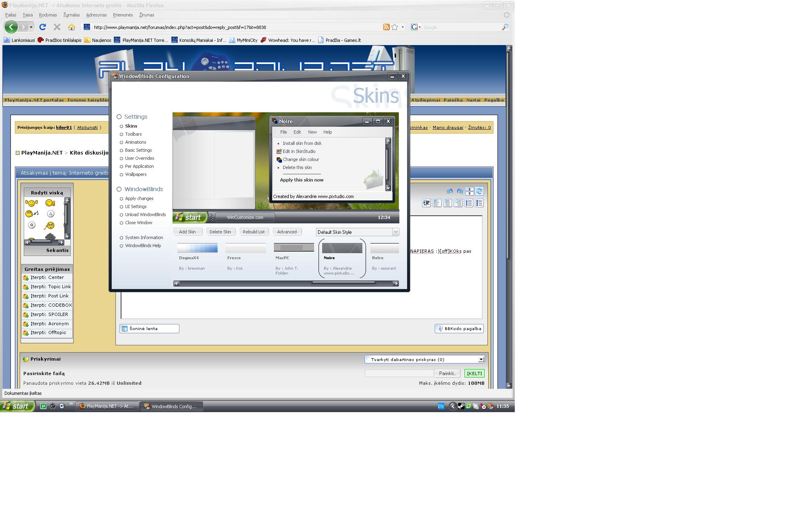
Task: Open File menu in Noire preview
Action: (284, 132)
